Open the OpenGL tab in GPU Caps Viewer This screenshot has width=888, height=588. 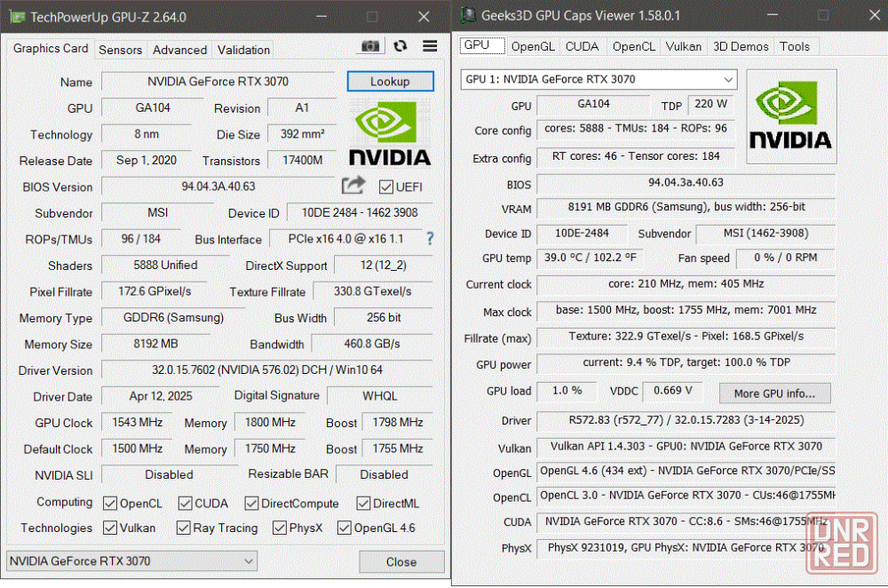click(x=533, y=46)
